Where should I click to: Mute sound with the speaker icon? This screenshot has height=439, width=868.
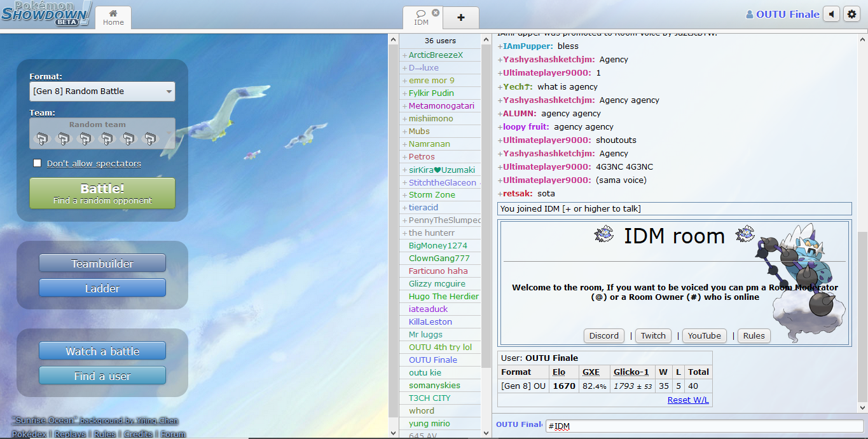(831, 14)
